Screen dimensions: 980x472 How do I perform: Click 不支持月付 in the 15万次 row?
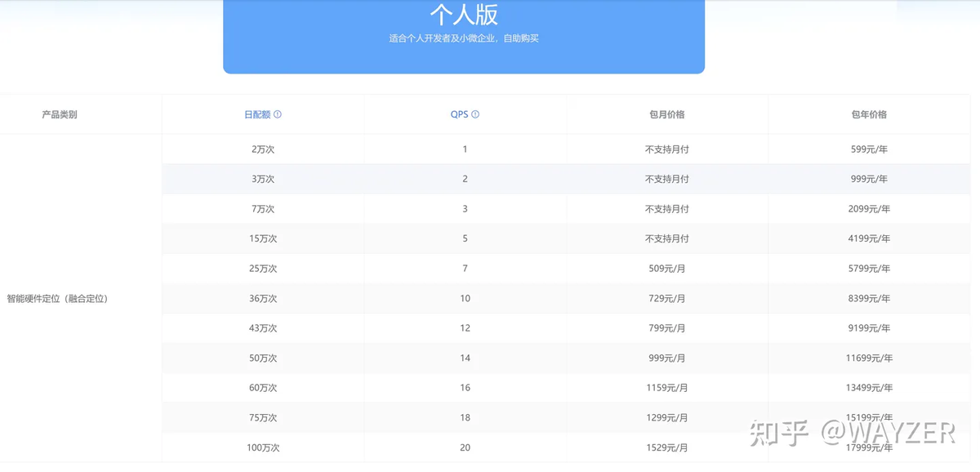tap(666, 238)
